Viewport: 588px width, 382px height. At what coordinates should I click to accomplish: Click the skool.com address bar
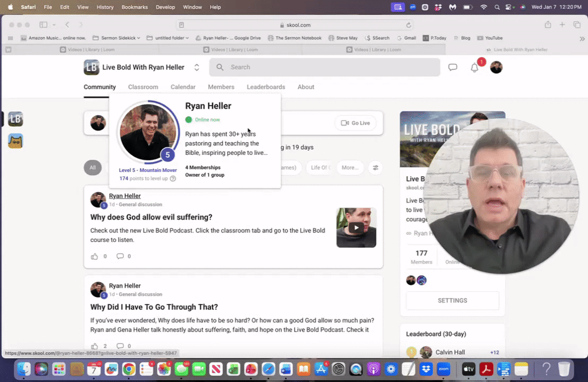point(295,25)
